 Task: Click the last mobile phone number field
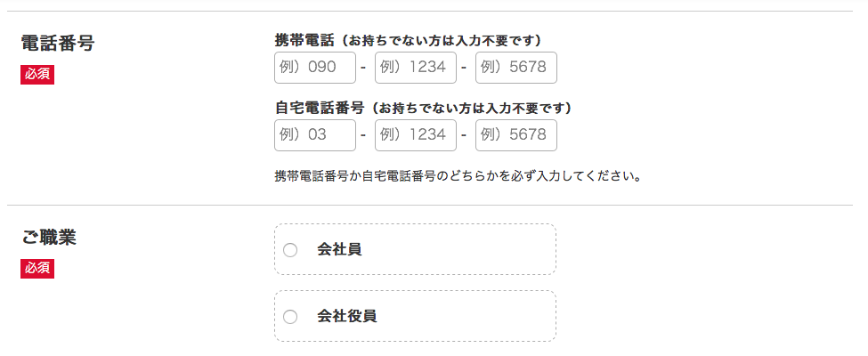coord(516,68)
